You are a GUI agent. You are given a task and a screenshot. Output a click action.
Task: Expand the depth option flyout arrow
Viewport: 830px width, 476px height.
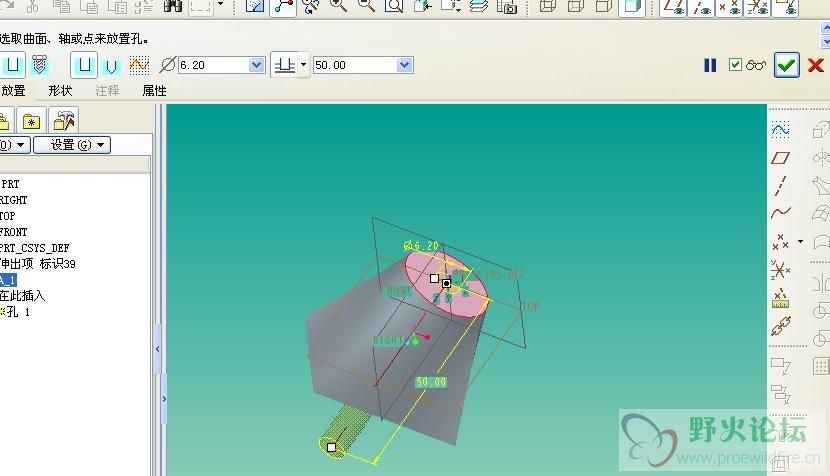click(x=303, y=65)
